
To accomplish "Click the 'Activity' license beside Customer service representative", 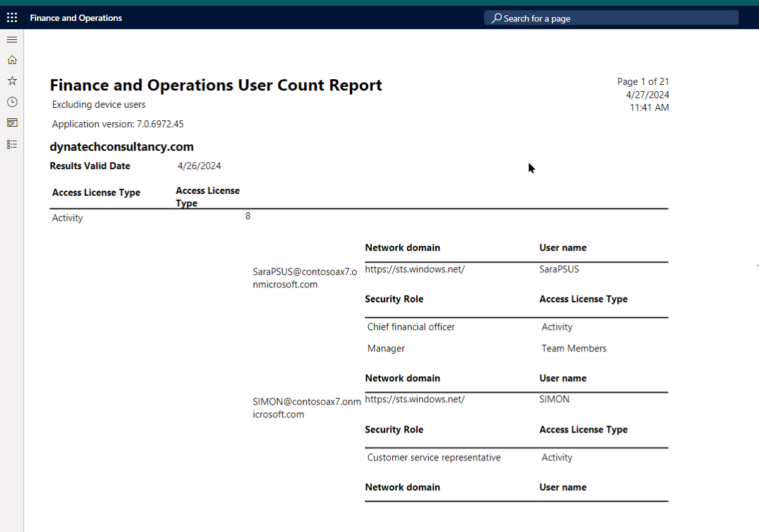I will 557,457.
